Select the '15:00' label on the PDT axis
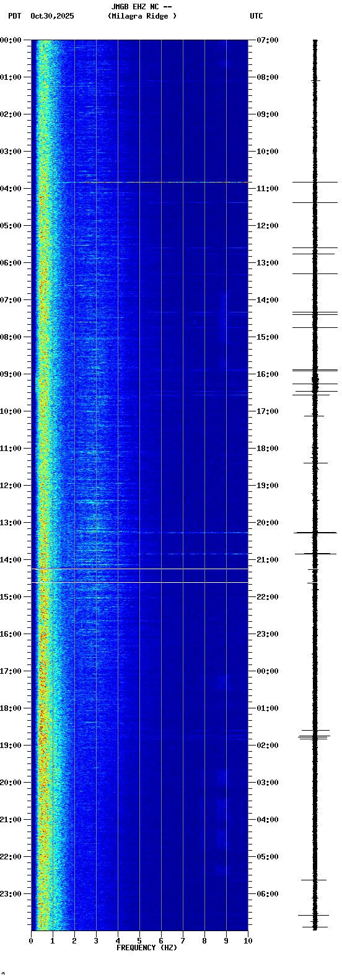This screenshot has height=980, width=342. coord(11,597)
